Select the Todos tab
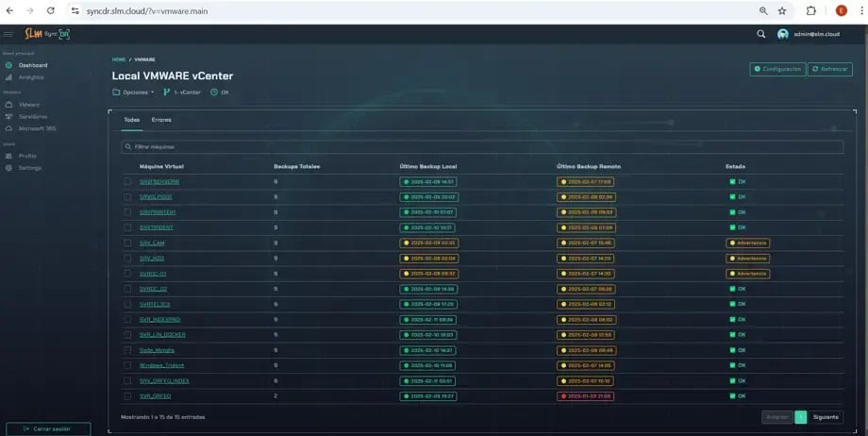Screen dimensions: 868x436 tap(132, 120)
